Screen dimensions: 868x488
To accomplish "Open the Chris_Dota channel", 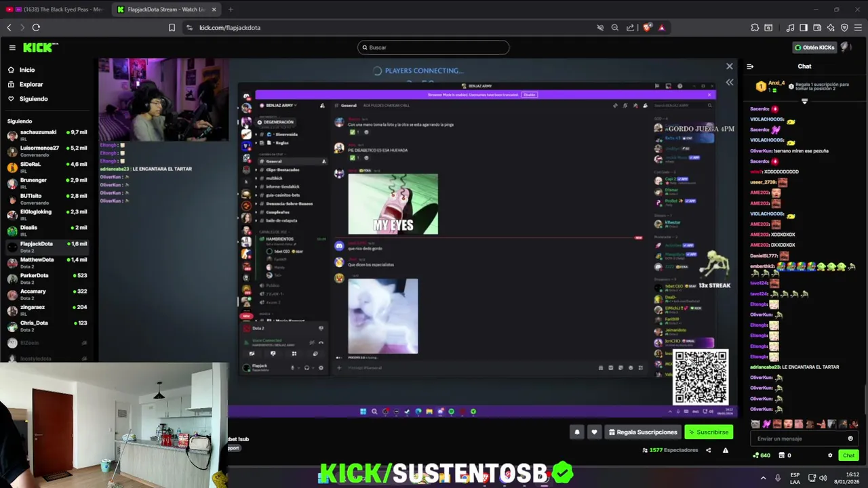I will (x=47, y=326).
